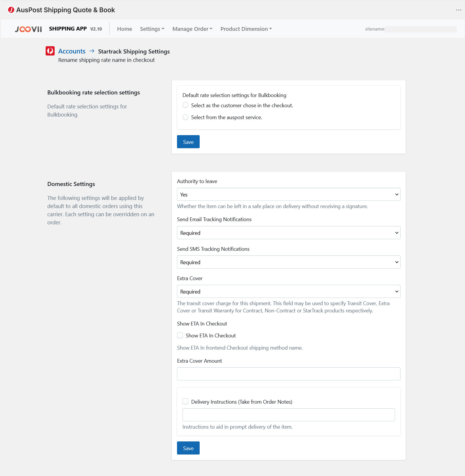Click the 'Domestic Settings' heading
The width and height of the screenshot is (465, 476).
click(x=71, y=184)
